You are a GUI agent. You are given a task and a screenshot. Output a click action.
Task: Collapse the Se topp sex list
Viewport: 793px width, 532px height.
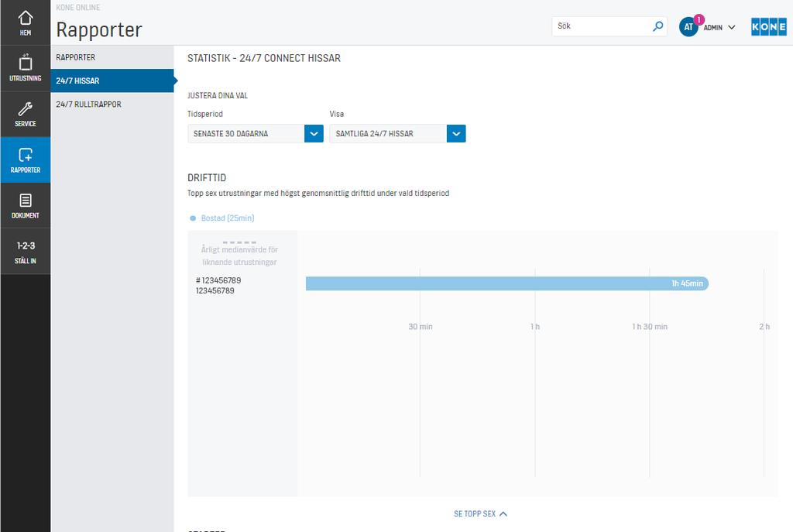click(480, 513)
